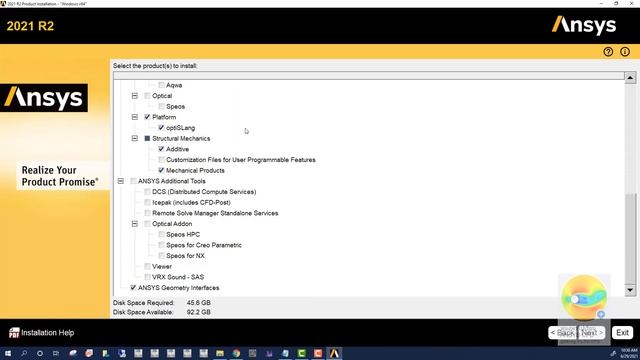The image size is (640, 360).
Task: Click the Back button
Action: [562, 333]
